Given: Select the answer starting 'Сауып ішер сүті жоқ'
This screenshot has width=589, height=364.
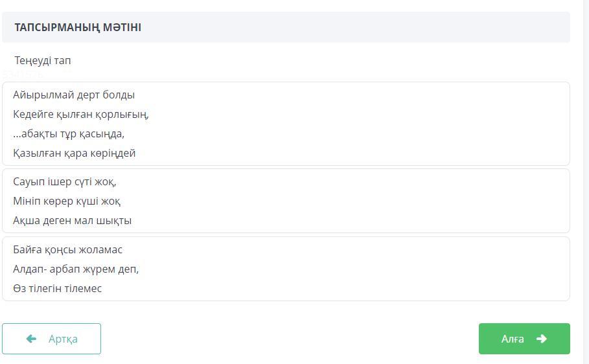Looking at the screenshot, I should (65, 181).
